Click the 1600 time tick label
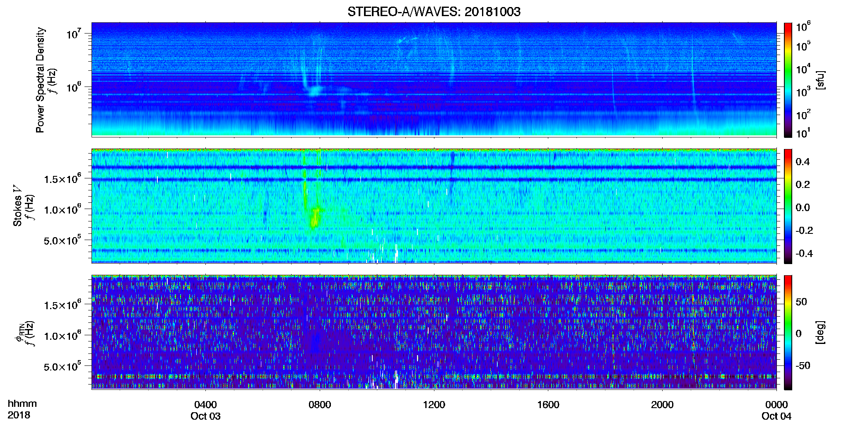The image size is (868, 447). pyautogui.click(x=548, y=405)
